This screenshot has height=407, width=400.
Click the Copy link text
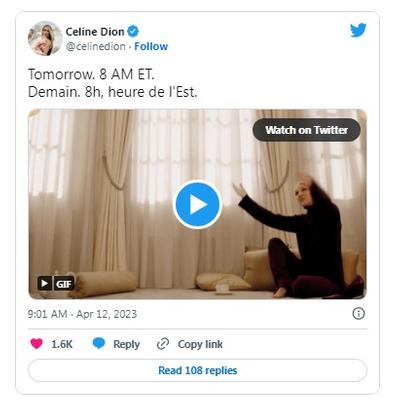(200, 344)
